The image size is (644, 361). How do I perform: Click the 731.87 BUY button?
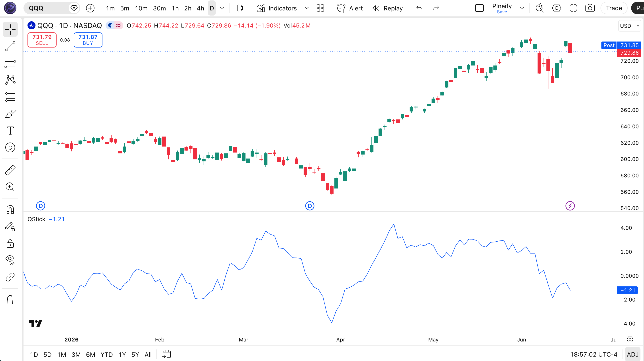(x=88, y=40)
